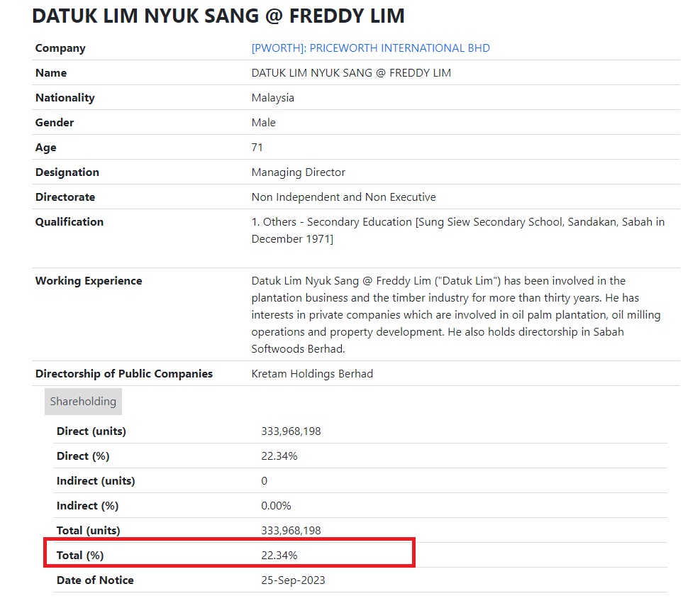This screenshot has height=601, width=700.
Task: Select the Shareholding tab
Action: pyautogui.click(x=83, y=402)
